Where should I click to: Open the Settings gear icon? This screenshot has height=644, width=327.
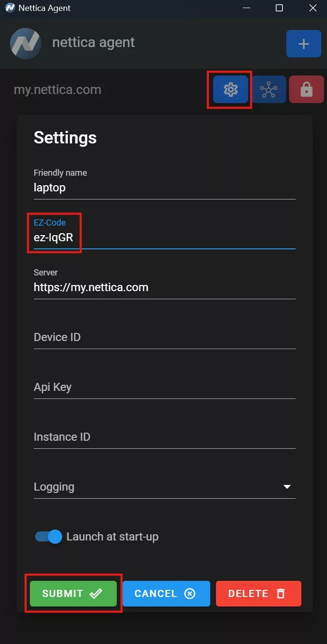tap(229, 89)
